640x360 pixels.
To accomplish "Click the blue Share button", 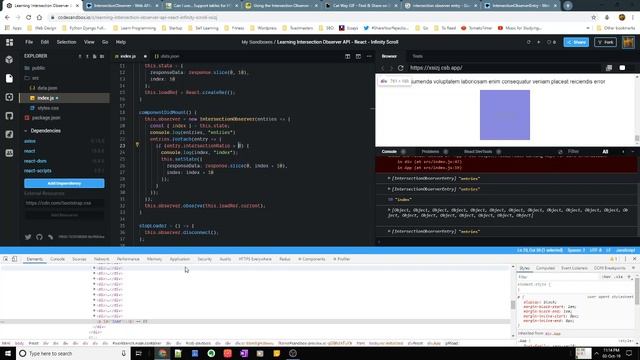I will (576, 42).
